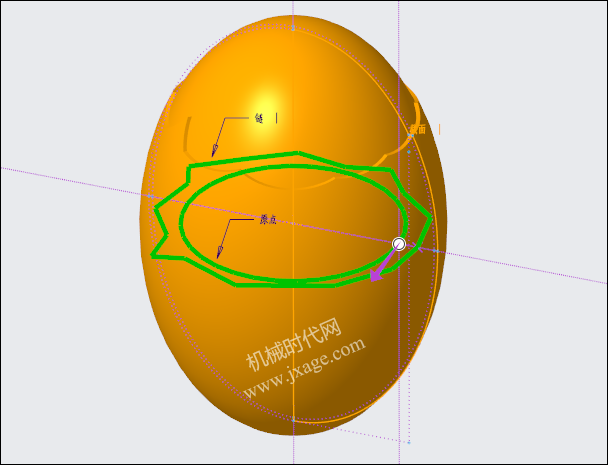
Task: Click the white circular drag handle
Action: click(x=399, y=244)
